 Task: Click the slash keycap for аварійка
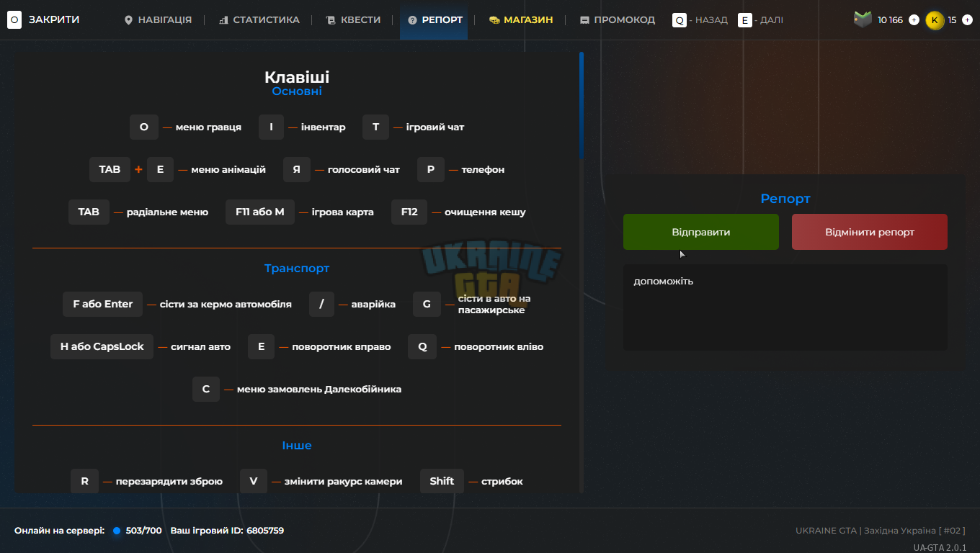[x=321, y=304]
